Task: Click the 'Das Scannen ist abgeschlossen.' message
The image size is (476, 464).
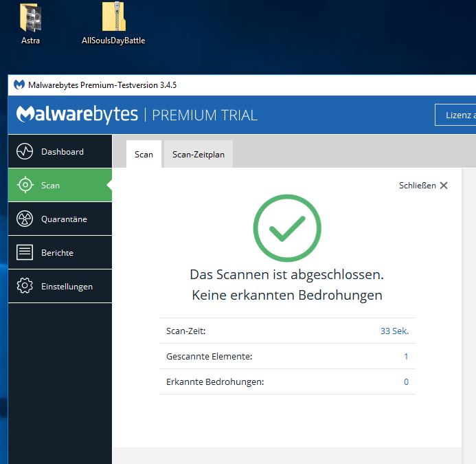Action: pyautogui.click(x=287, y=275)
